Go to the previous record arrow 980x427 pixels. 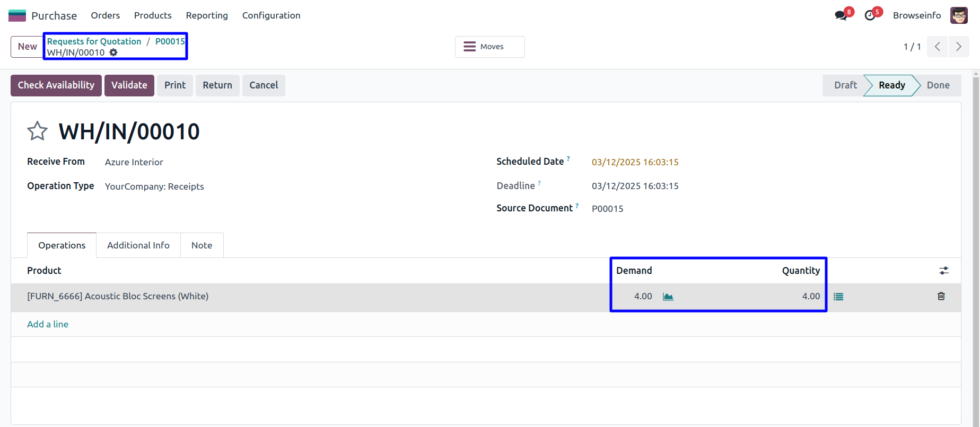(x=937, y=47)
